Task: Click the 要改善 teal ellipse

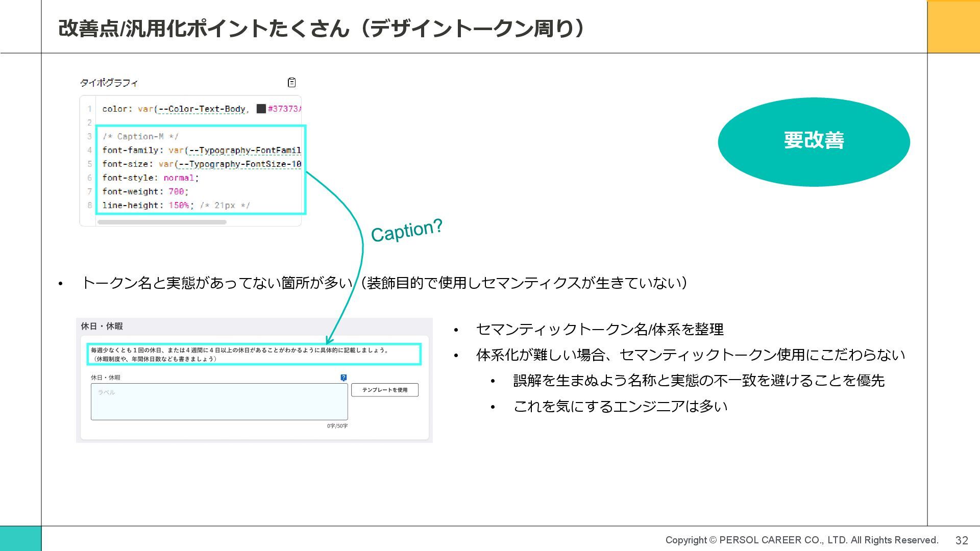Action: pos(814,141)
